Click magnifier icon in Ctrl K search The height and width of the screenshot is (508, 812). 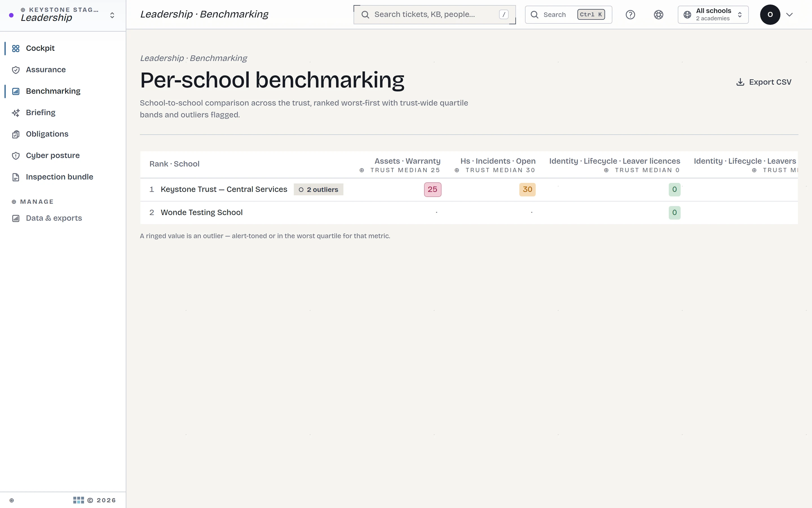(535, 15)
